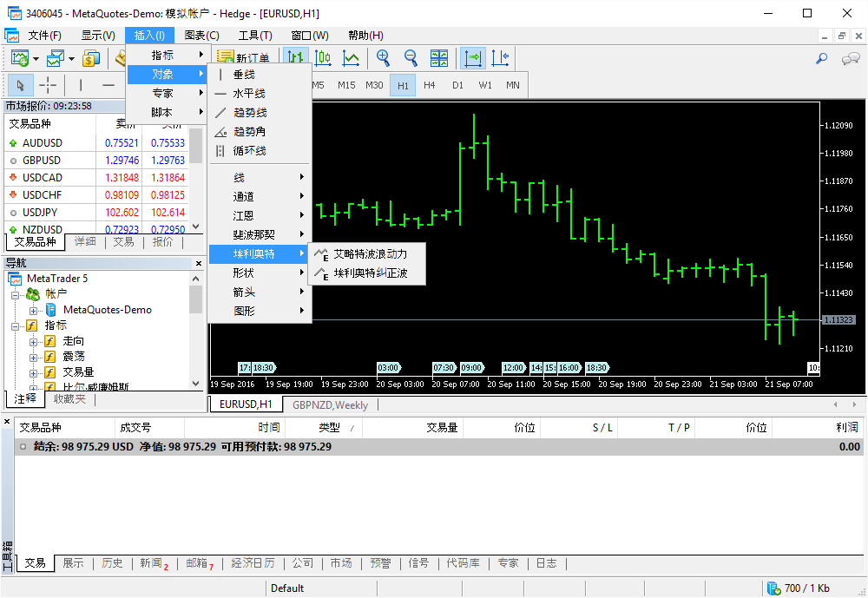The height and width of the screenshot is (598, 868).
Task: Toggle the chart auto scroll button
Action: point(473,58)
